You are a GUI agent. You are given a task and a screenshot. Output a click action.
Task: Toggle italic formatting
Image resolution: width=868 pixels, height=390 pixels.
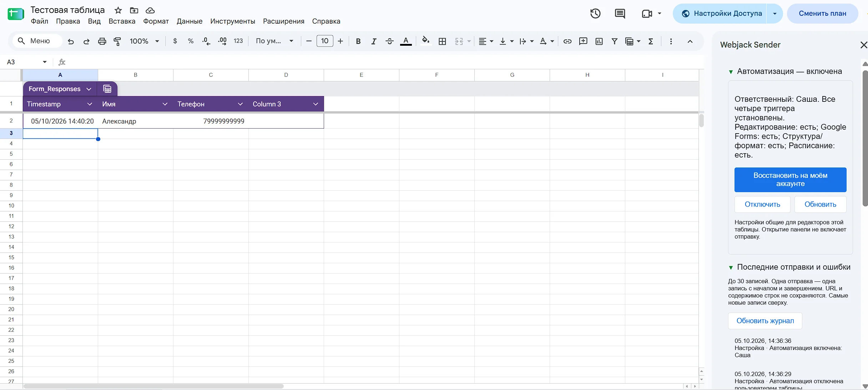click(x=374, y=41)
